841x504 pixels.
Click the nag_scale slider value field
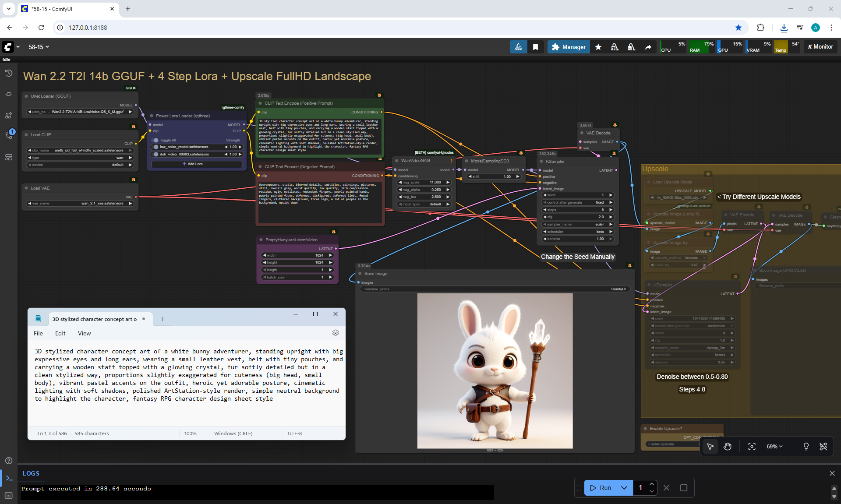(424, 182)
